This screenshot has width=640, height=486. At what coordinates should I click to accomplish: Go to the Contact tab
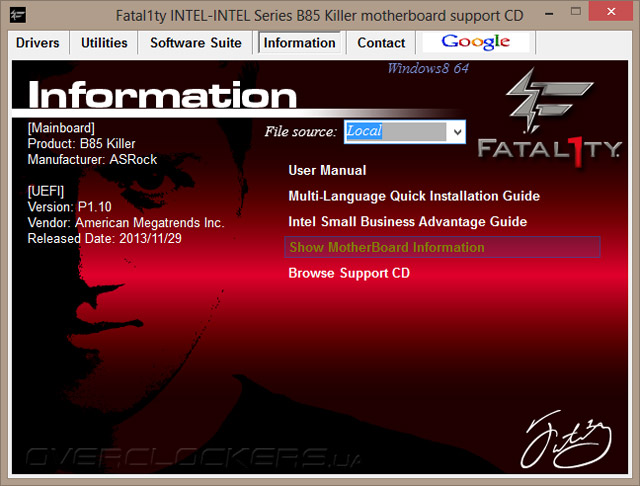pyautogui.click(x=381, y=43)
